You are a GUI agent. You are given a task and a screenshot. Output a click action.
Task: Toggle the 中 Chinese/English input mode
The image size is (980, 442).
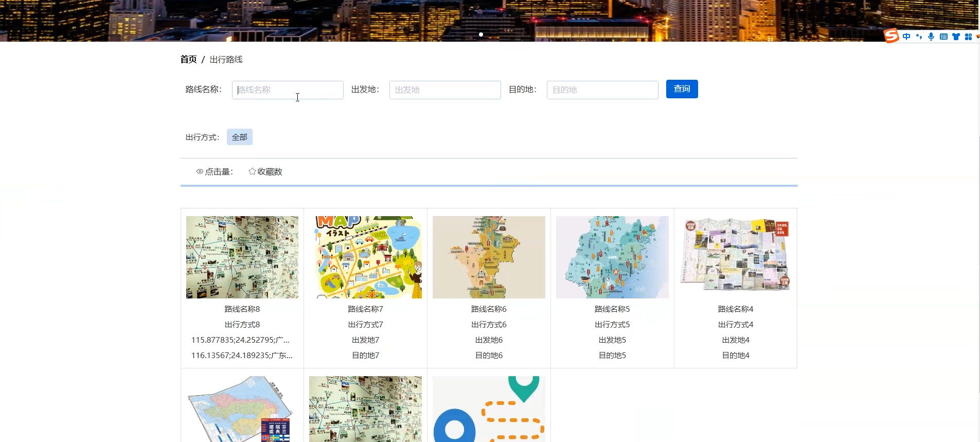coord(906,37)
